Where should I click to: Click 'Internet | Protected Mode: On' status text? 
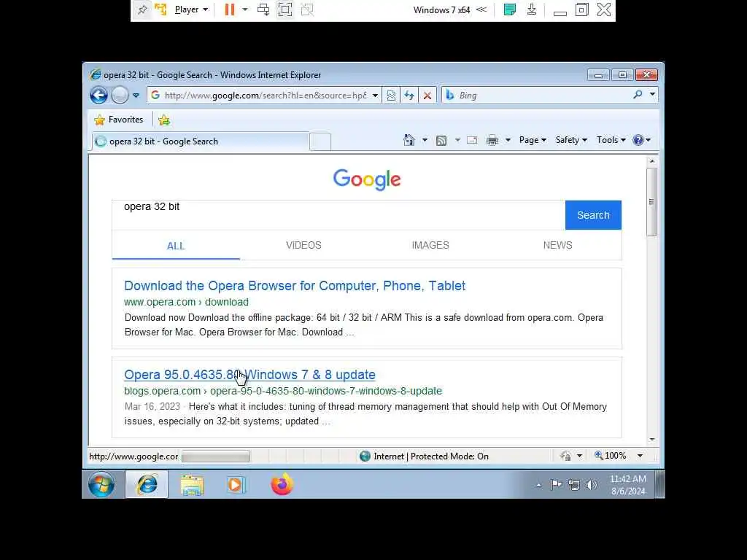(431, 456)
